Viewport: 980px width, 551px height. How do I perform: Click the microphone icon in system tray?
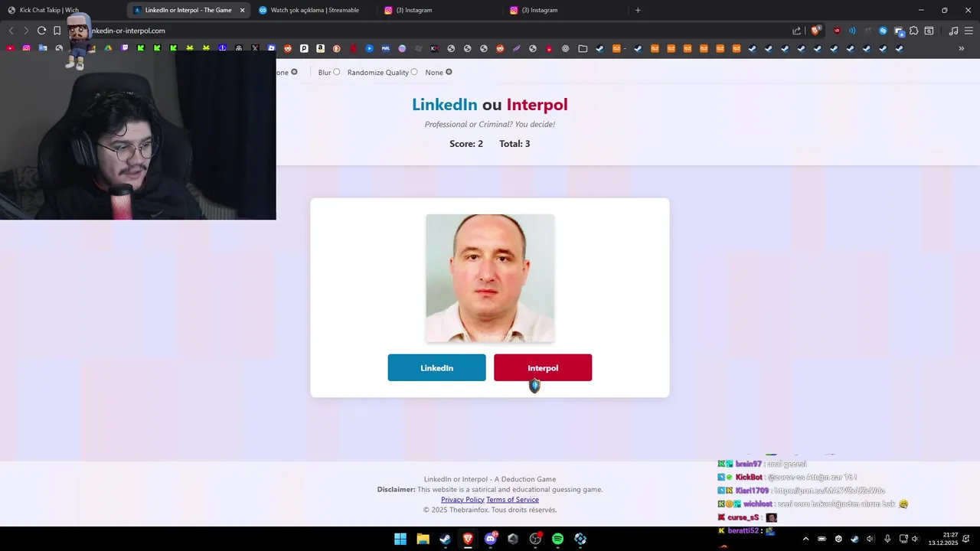coord(887,539)
